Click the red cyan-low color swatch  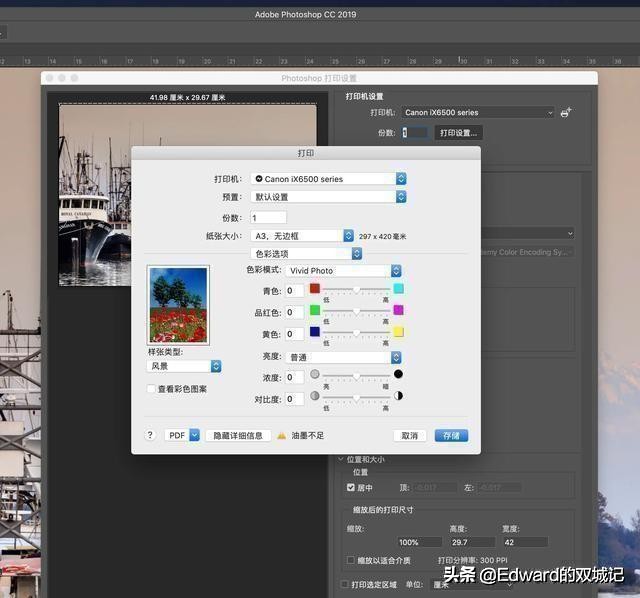tap(314, 289)
